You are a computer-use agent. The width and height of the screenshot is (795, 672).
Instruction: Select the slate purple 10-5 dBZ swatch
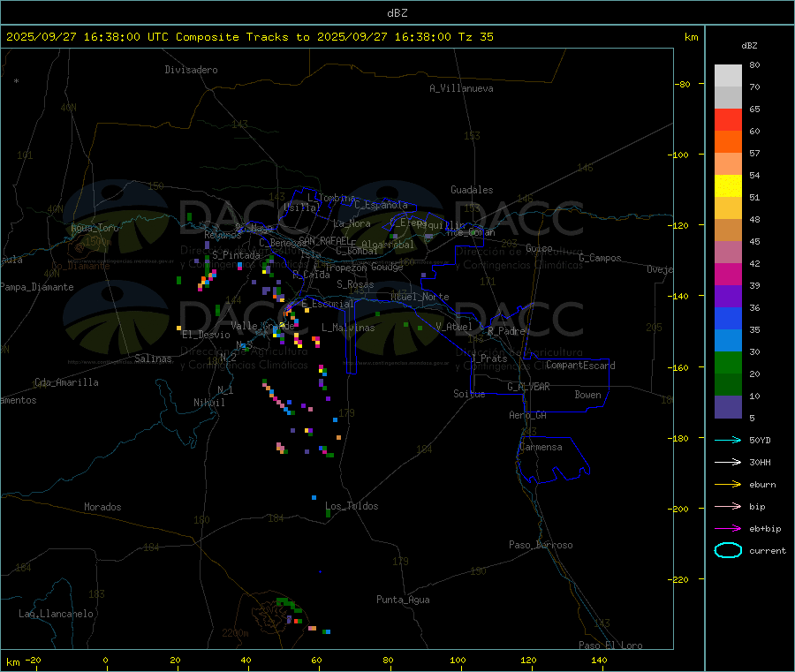pyautogui.click(x=728, y=407)
